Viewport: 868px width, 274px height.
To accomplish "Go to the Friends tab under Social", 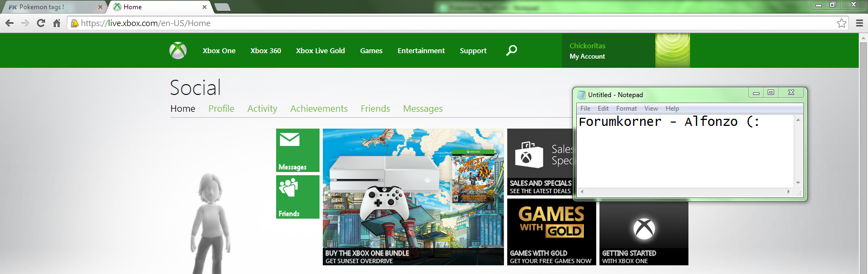I will point(375,109).
